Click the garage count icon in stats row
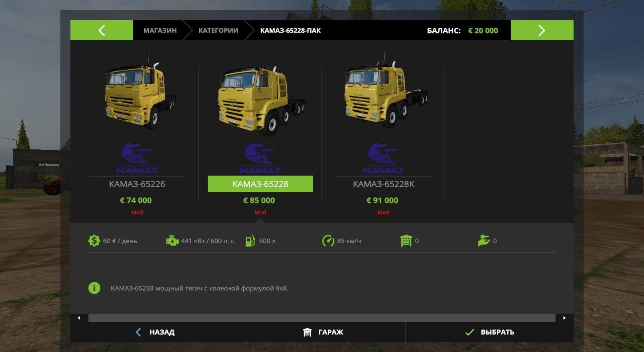 (x=406, y=241)
